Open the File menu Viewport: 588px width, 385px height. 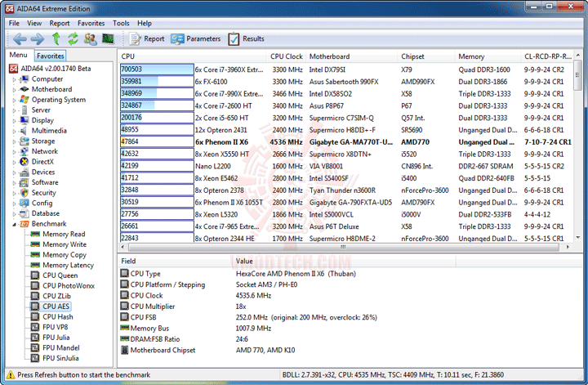pos(14,23)
